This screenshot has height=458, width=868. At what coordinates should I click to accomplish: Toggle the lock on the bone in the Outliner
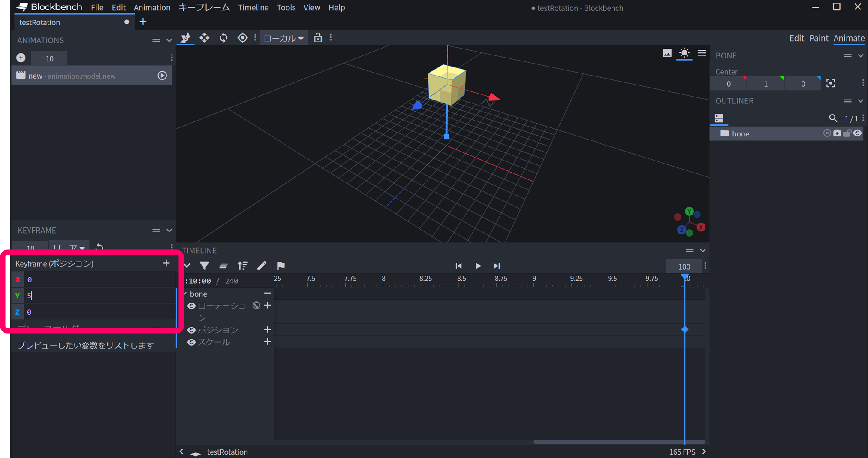[x=847, y=133]
